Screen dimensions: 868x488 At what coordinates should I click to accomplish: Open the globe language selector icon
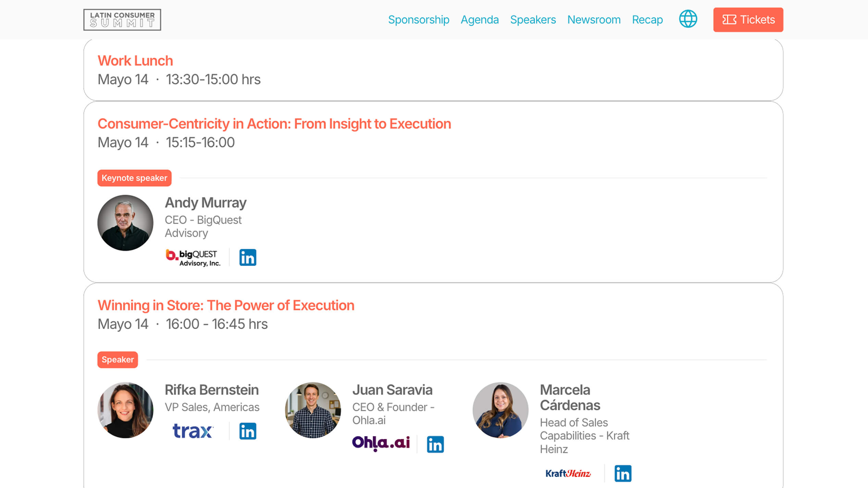click(x=688, y=19)
